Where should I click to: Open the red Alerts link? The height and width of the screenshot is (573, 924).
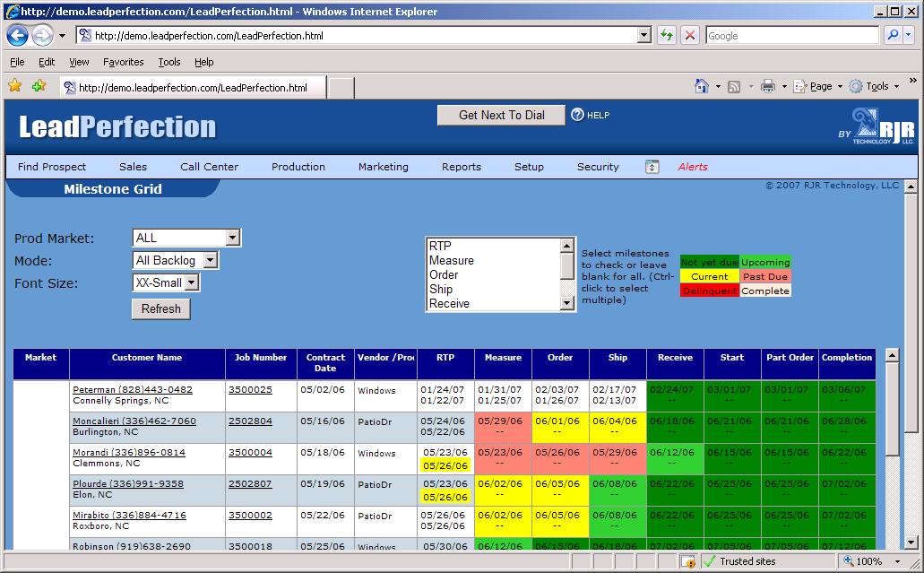pos(693,167)
